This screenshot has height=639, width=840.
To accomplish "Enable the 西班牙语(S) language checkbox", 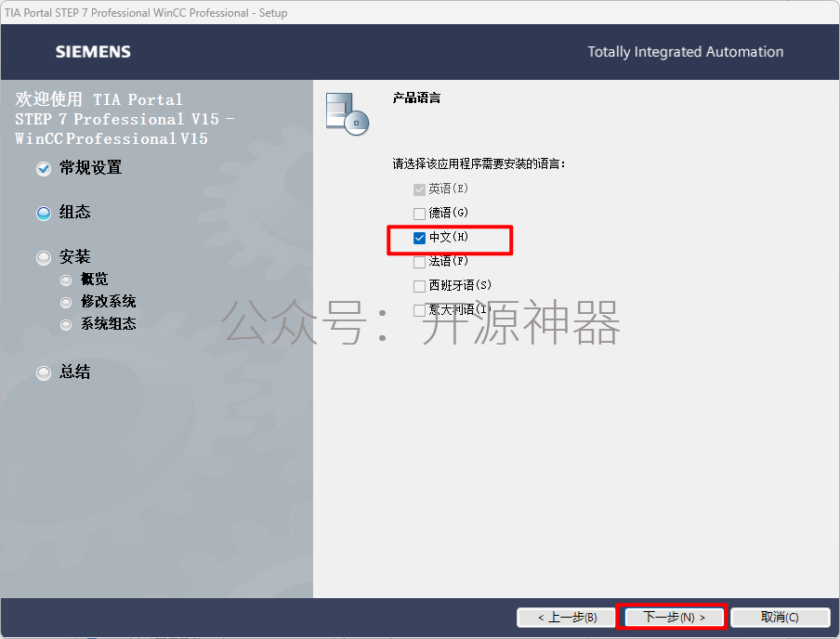I will click(x=419, y=286).
